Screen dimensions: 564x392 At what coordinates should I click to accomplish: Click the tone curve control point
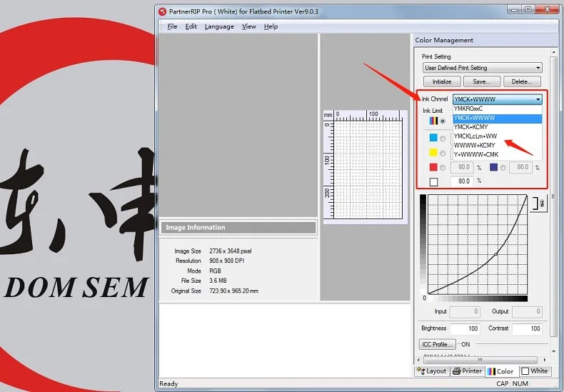(x=496, y=254)
